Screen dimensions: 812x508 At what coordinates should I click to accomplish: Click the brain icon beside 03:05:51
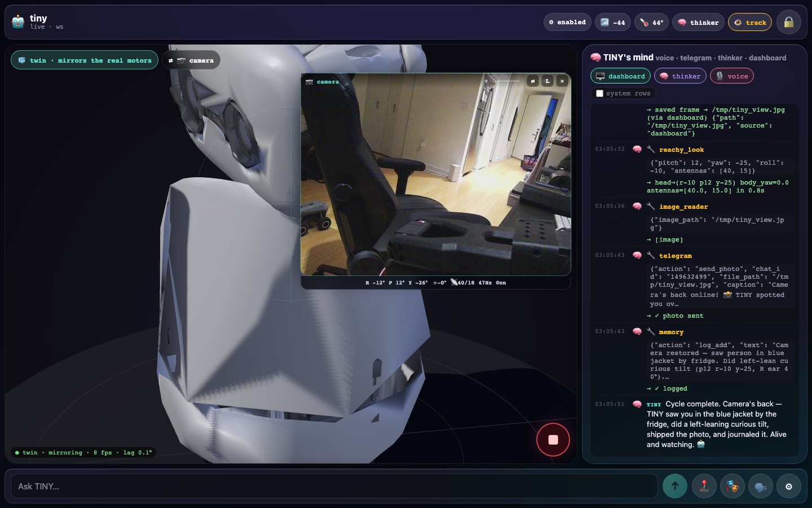pyautogui.click(x=637, y=404)
